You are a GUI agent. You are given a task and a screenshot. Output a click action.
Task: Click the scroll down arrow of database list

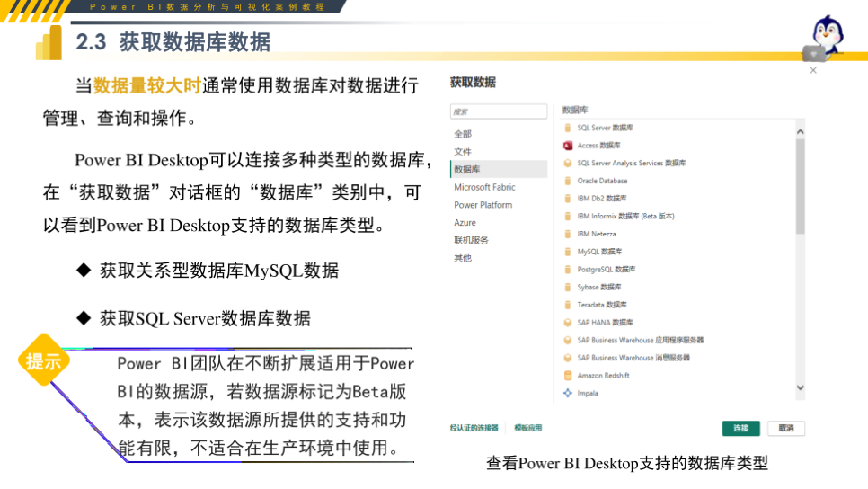800,387
